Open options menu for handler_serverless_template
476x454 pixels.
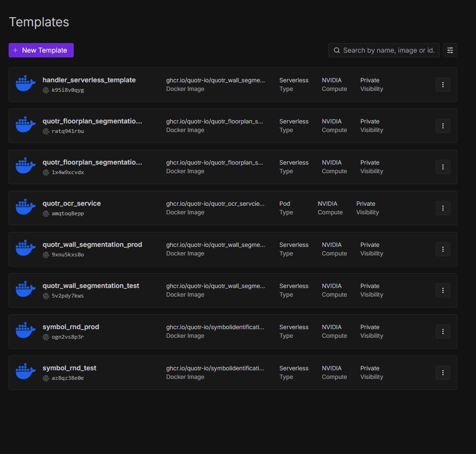[x=443, y=85]
